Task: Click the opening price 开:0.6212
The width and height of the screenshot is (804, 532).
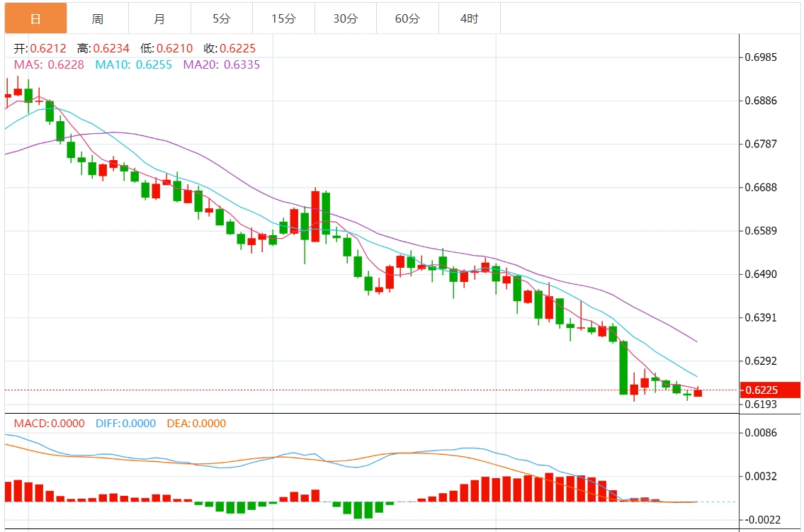Action: 40,48
